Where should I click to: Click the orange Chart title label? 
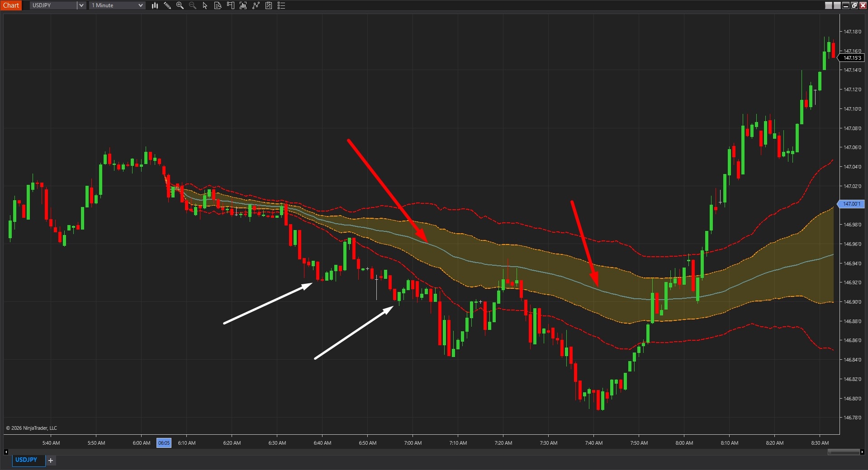[11, 5]
